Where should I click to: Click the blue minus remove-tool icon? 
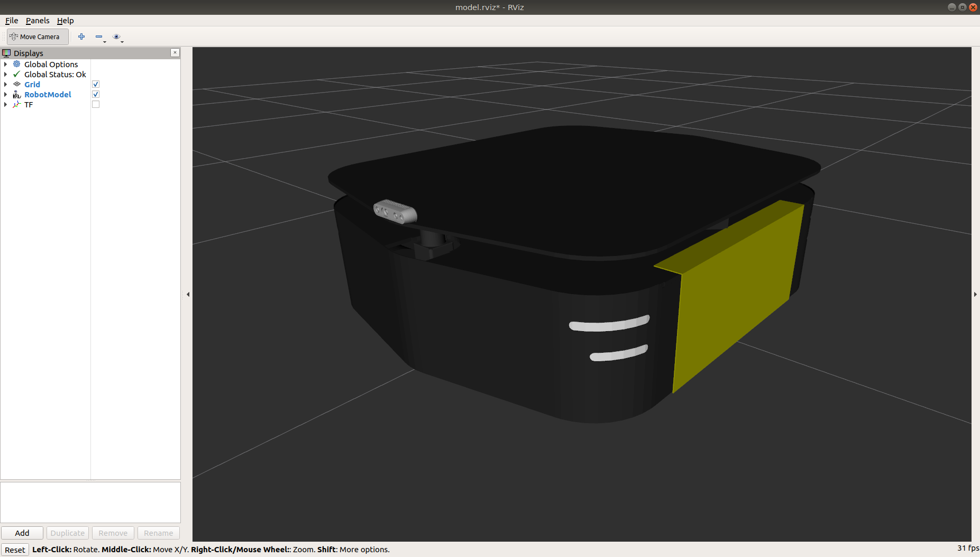point(98,36)
